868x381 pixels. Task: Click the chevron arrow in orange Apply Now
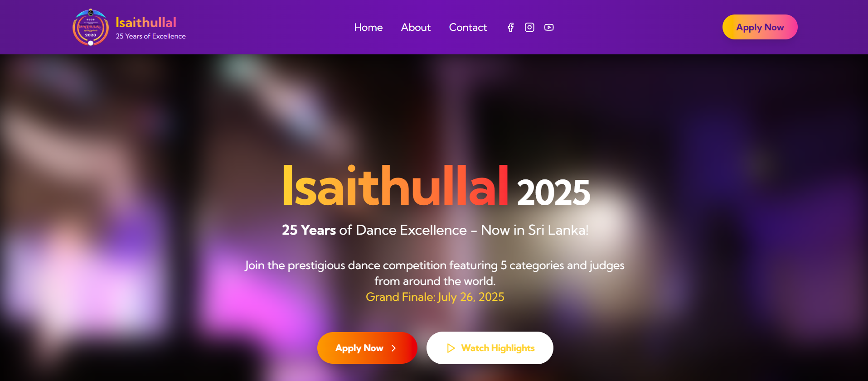point(393,348)
